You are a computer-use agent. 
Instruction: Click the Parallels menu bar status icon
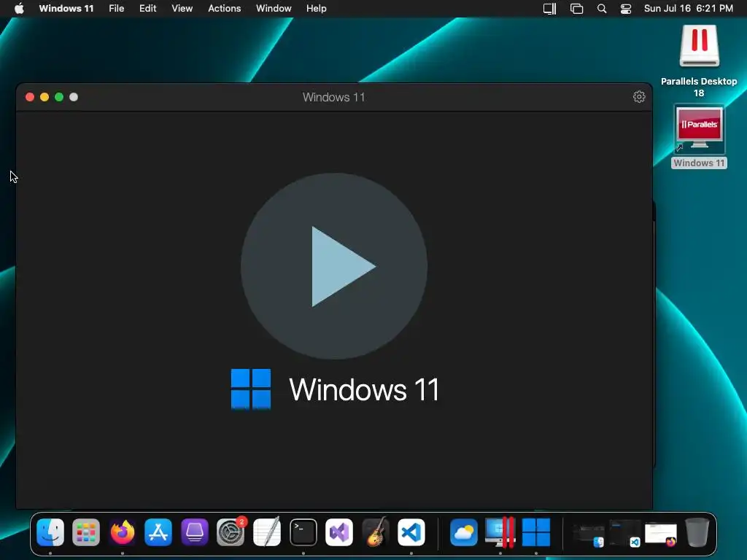pyautogui.click(x=550, y=9)
